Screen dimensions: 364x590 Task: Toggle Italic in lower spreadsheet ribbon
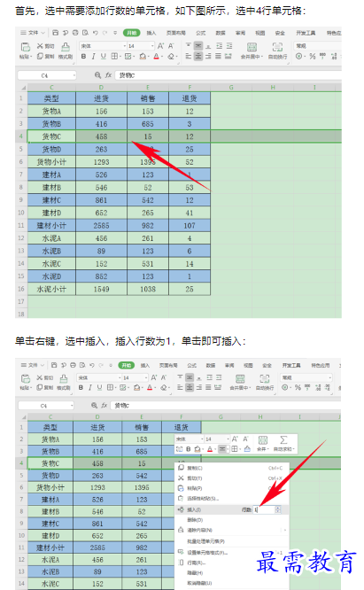coord(89,387)
